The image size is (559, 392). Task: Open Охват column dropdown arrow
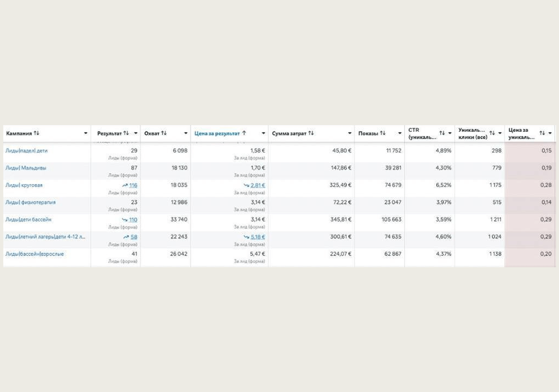click(x=186, y=133)
